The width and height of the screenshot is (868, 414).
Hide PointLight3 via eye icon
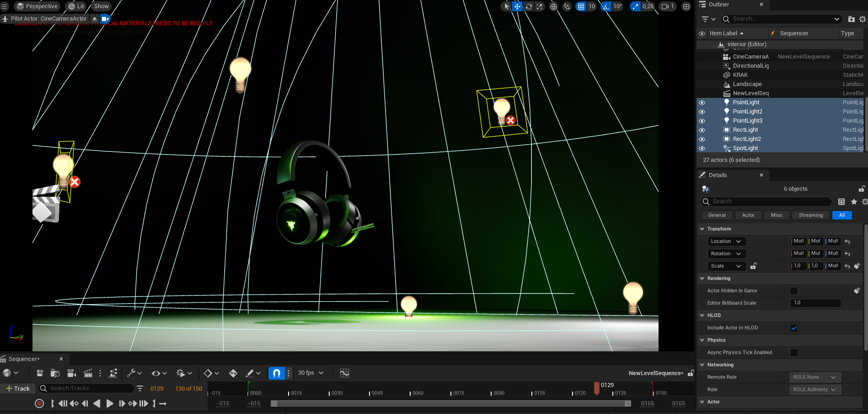702,121
